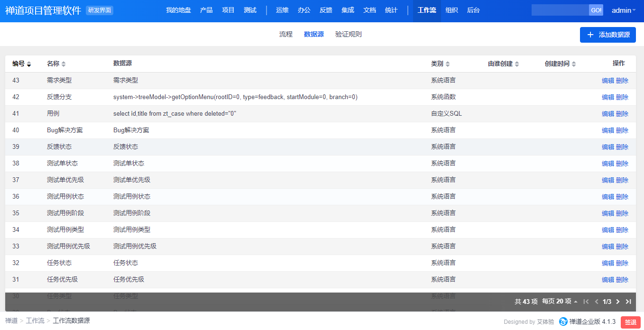This screenshot has width=644, height=330.
Task: Sort by 类别 column sort arrows
Action: 448,64
